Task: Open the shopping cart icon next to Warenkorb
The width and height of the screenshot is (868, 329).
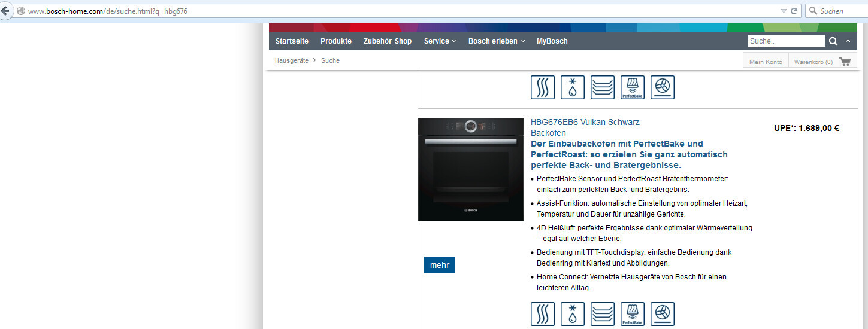Action: (845, 62)
